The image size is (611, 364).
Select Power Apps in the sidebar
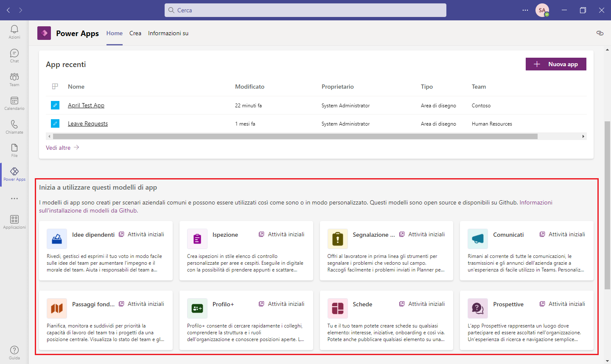(14, 174)
